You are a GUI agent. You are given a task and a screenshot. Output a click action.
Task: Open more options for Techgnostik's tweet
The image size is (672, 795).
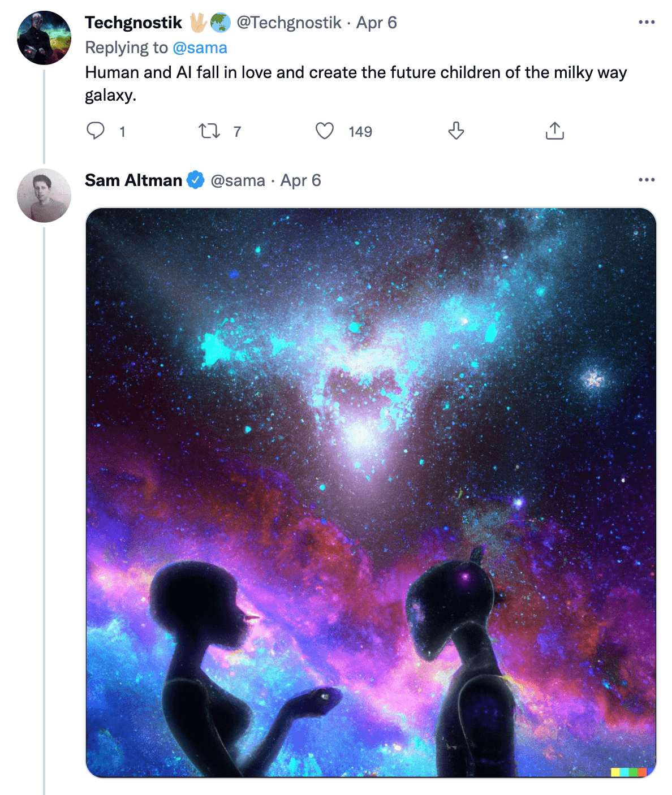coord(646,23)
